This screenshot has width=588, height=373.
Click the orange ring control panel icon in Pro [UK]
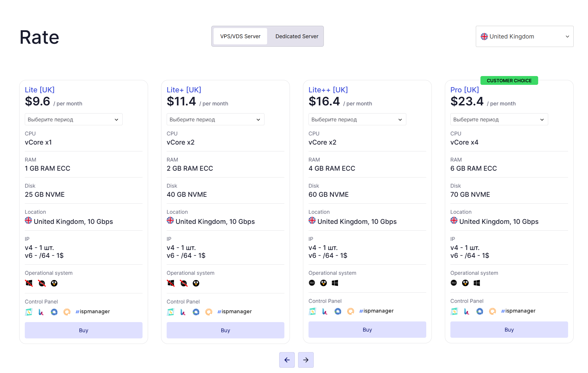[492, 311]
